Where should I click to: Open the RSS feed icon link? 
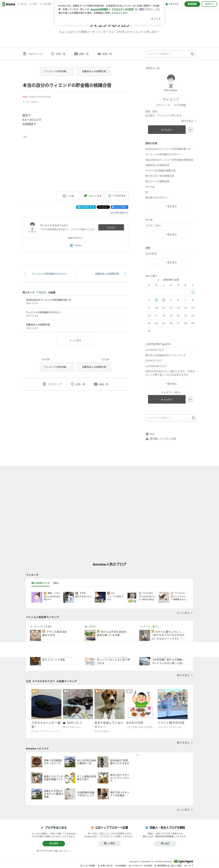[147, 434]
